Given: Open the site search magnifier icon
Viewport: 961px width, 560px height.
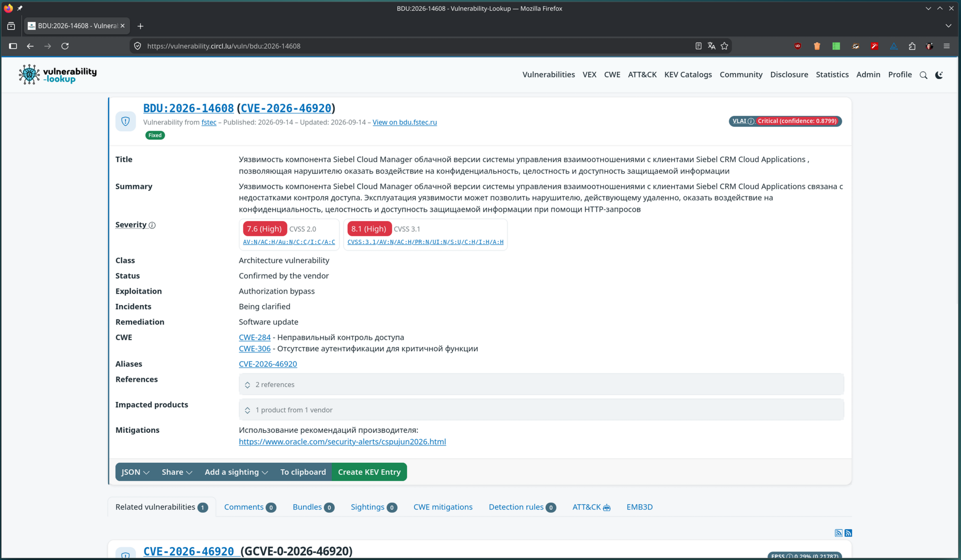Looking at the screenshot, I should [924, 75].
